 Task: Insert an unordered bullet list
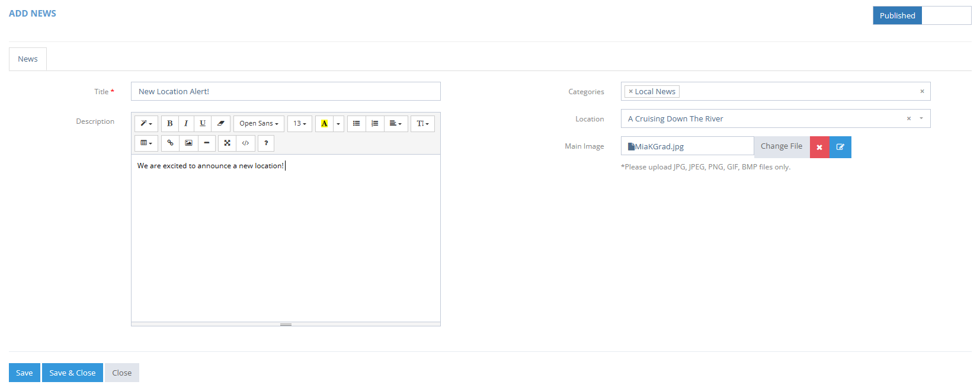[x=357, y=123]
